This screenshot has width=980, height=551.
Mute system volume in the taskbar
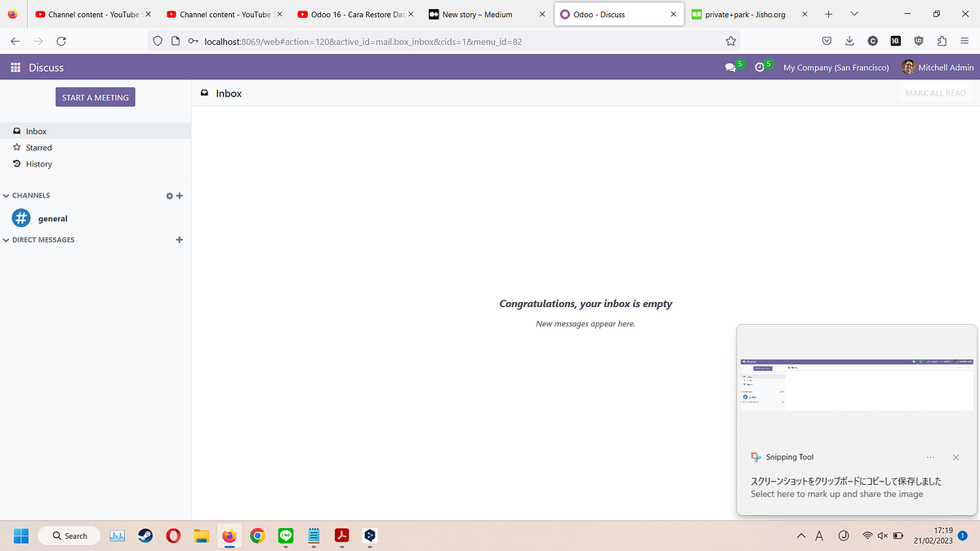click(x=882, y=535)
